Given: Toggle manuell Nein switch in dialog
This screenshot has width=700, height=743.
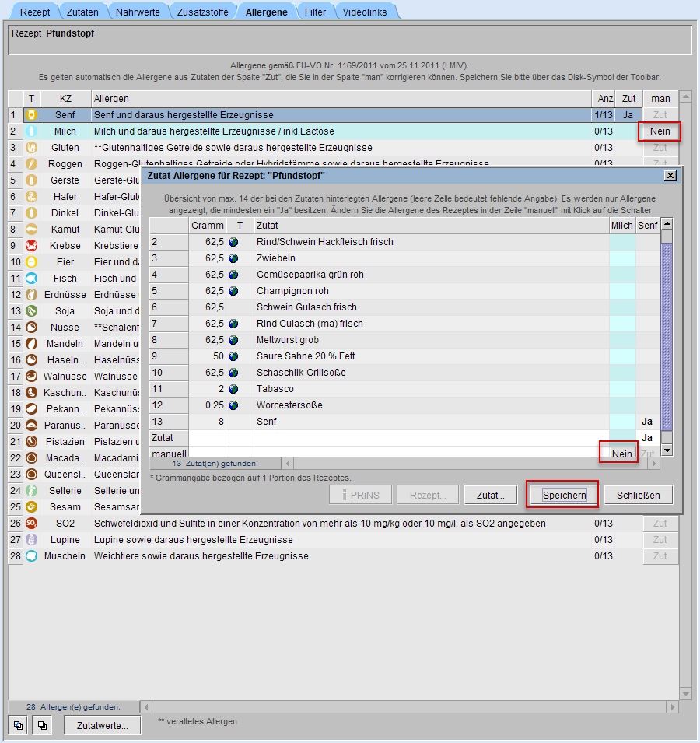Looking at the screenshot, I should [621, 454].
